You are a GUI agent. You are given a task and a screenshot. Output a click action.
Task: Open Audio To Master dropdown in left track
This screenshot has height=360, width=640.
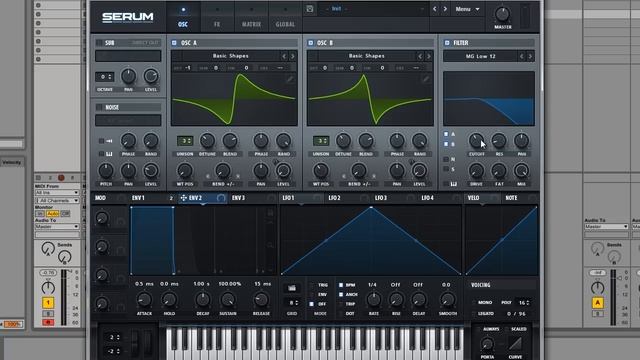57,227
